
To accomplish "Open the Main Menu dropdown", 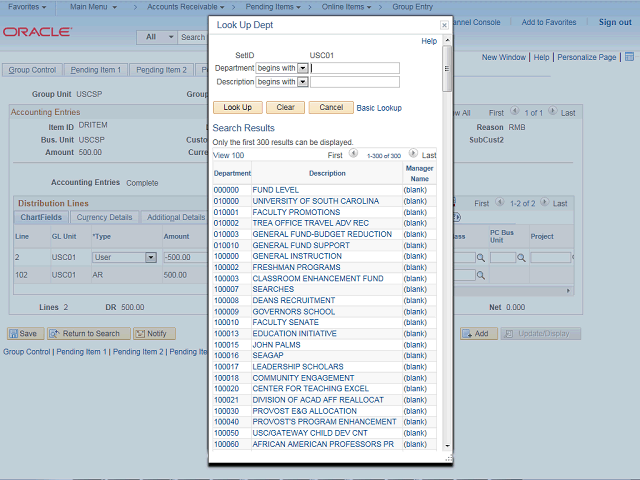I will pos(93,7).
